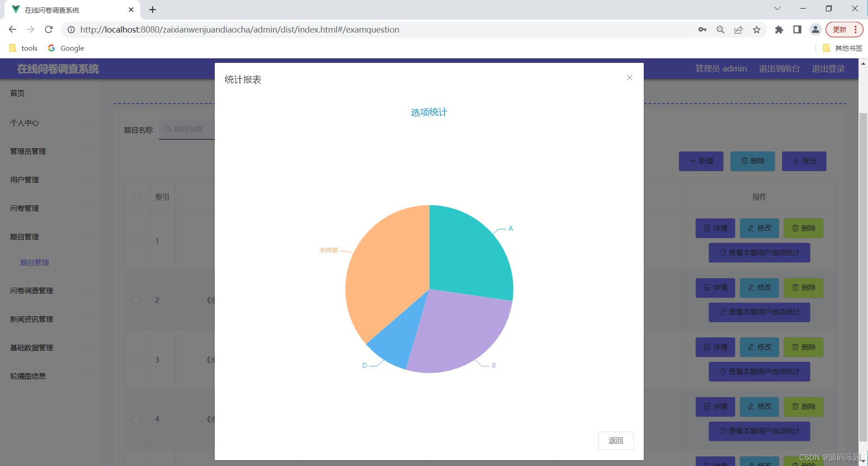The image size is (868, 466).
Task: Open the browser extensions puzzle icon
Action: pos(779,29)
